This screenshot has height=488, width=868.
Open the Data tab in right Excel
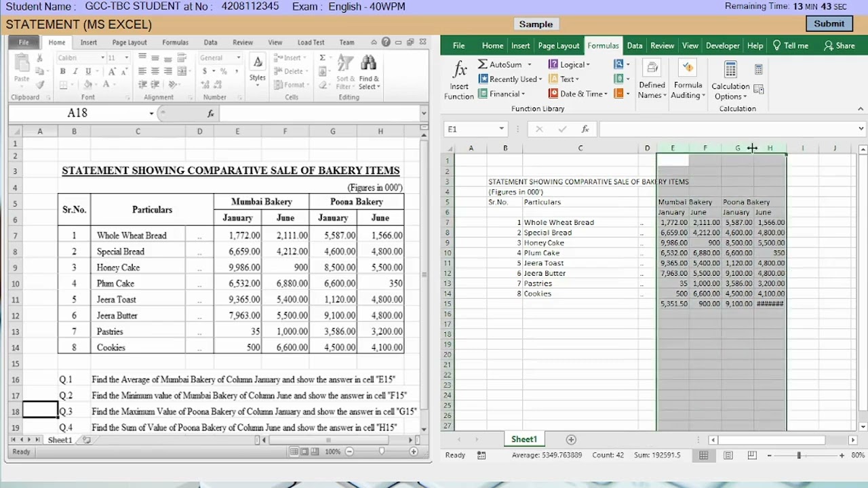635,45
